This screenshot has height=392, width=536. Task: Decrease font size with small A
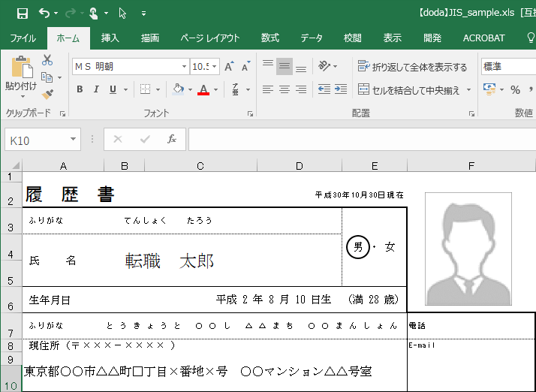tap(245, 66)
